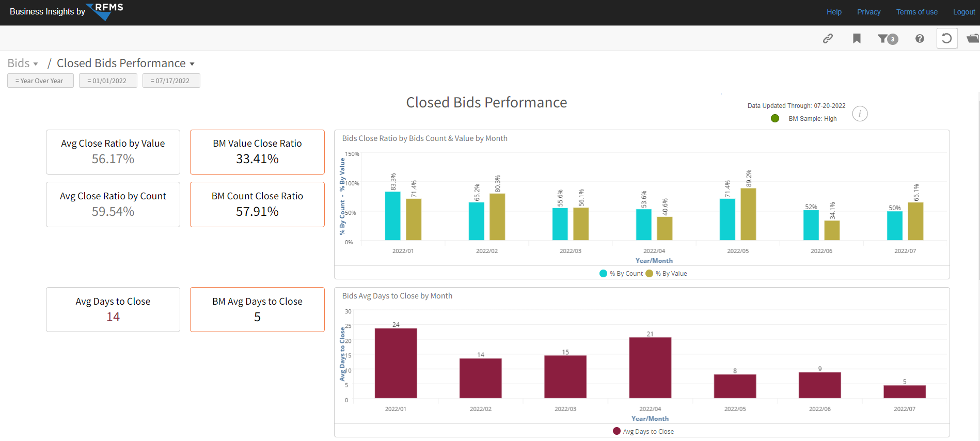The width and height of the screenshot is (980, 441).
Task: Open the folder icon at toolbar edge
Action: pos(973,38)
